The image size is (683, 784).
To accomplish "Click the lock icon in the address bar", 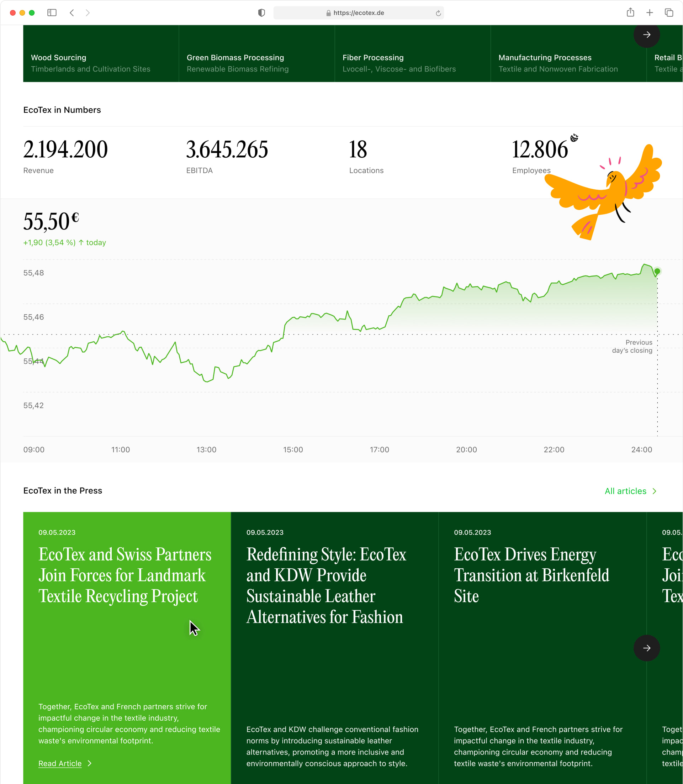I will coord(329,13).
